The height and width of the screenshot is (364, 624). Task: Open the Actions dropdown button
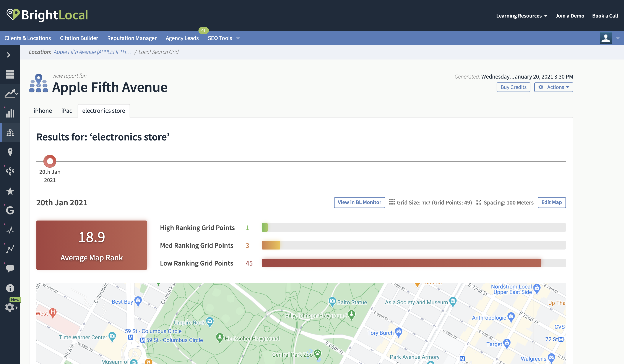pos(553,87)
